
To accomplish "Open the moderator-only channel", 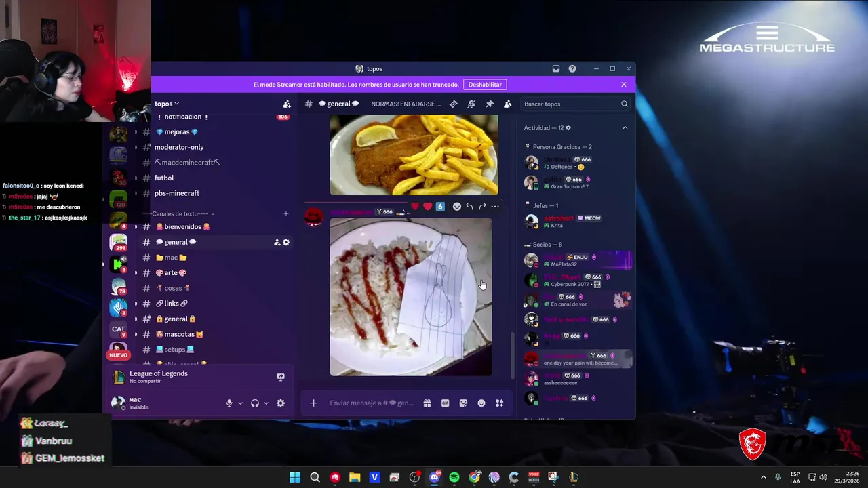I will pos(179,147).
